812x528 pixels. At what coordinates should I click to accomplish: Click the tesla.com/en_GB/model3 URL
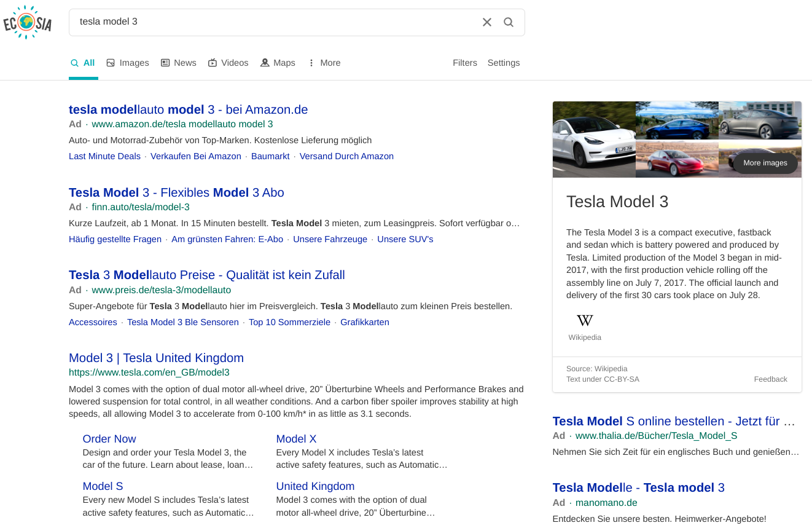pyautogui.click(x=149, y=372)
